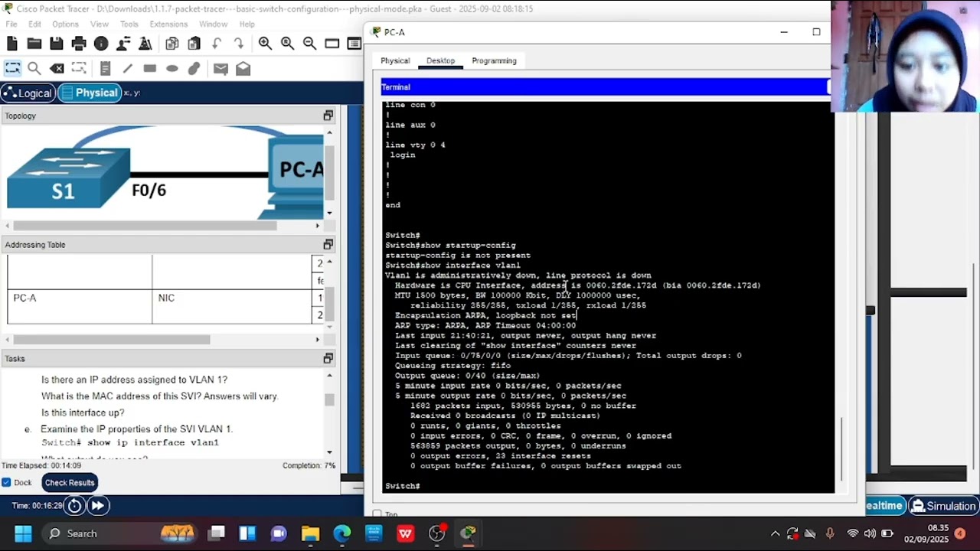Click the drawing palette window icon
The height and width of the screenshot is (551, 980).
[x=332, y=44]
